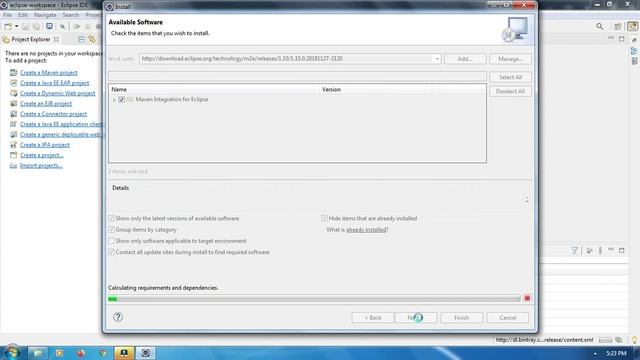Click the tip of the day lightbulb icon
Image resolution: width=640 pixels, height=360 pixels.
coord(635,340)
